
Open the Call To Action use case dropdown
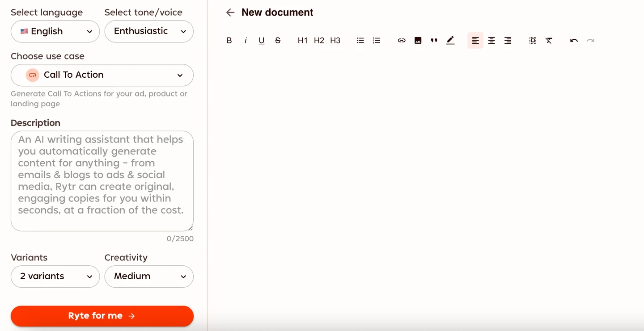click(x=102, y=75)
